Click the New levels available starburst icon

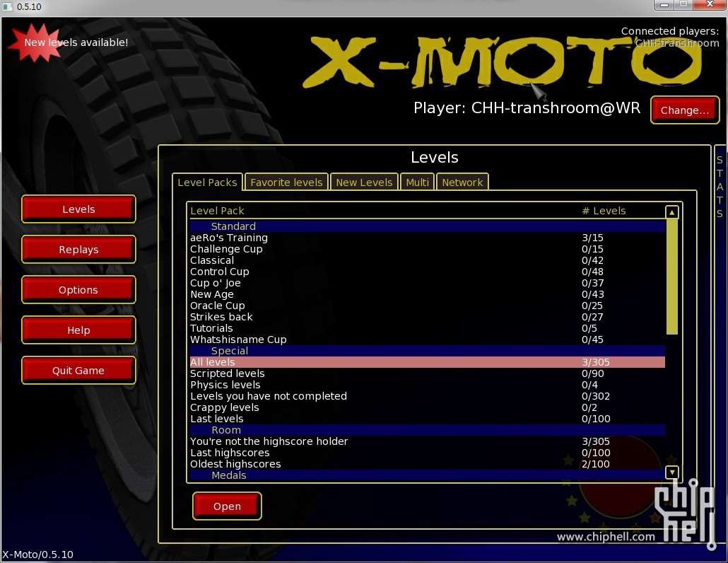coord(36,42)
